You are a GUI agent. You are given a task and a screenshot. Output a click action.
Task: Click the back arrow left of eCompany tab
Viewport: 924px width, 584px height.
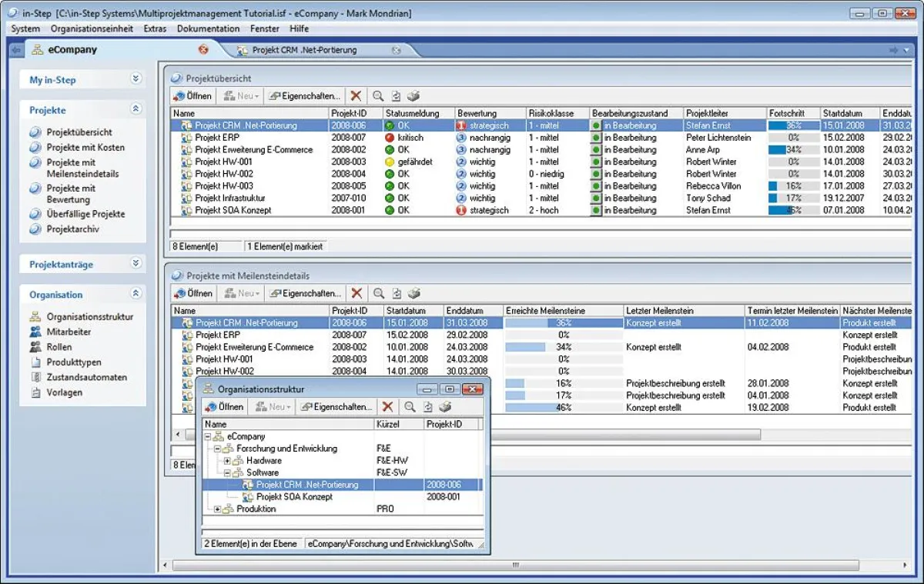point(16,50)
